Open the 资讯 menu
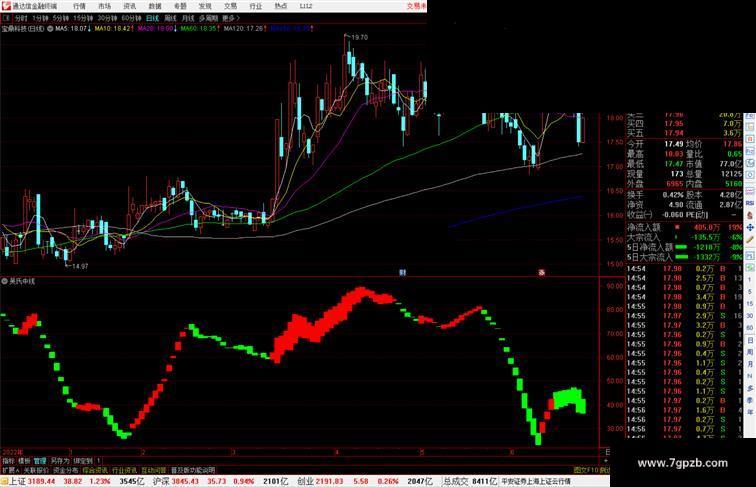756x487 pixels. pyautogui.click(x=129, y=6)
